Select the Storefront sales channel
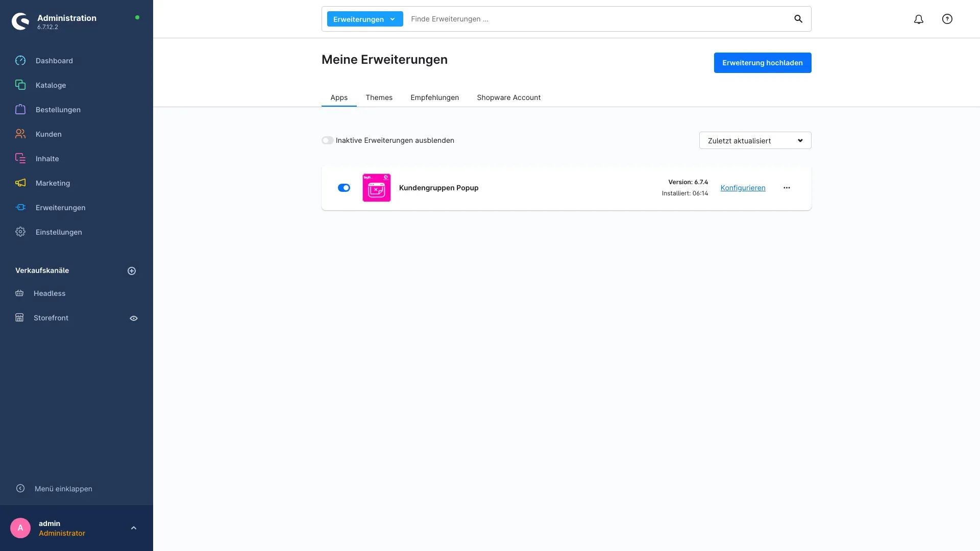Image resolution: width=980 pixels, height=551 pixels. click(51, 318)
